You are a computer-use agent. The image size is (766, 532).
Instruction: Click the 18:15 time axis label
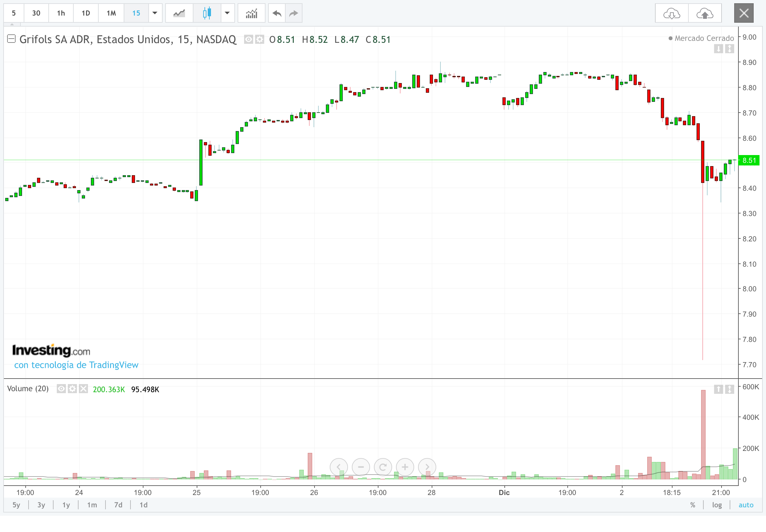pos(672,492)
